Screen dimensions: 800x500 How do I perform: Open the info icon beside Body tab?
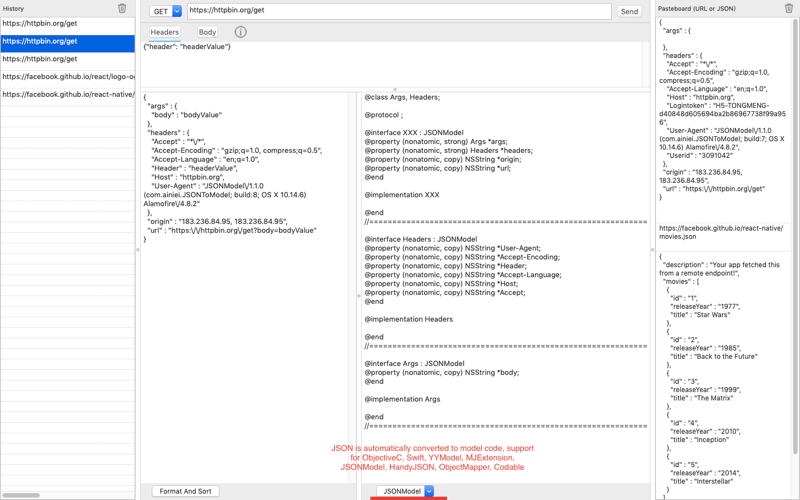pos(240,32)
